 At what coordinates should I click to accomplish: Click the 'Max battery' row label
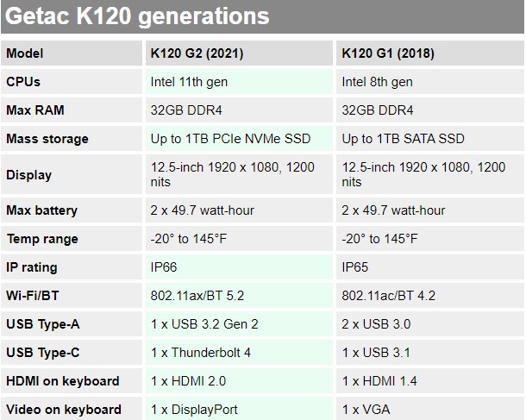click(x=42, y=210)
